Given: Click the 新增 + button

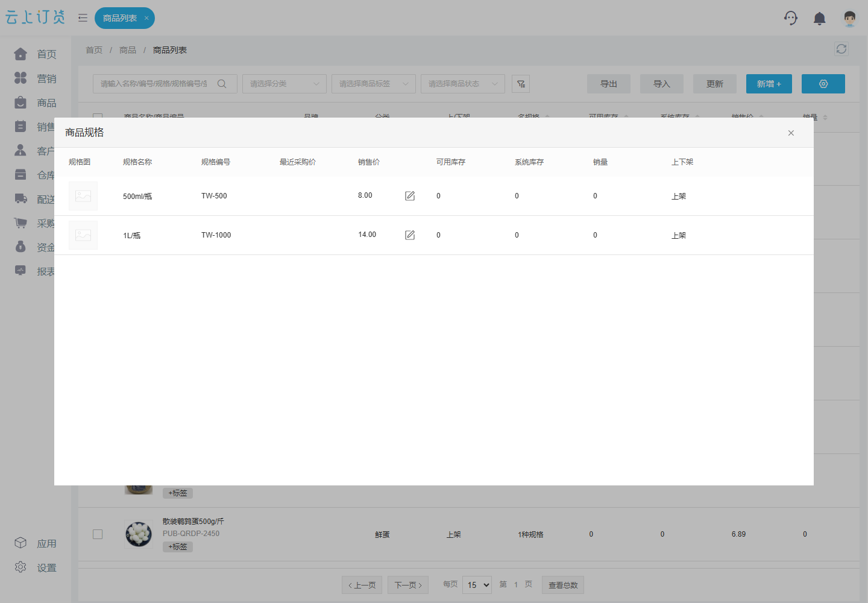Looking at the screenshot, I should pos(769,84).
